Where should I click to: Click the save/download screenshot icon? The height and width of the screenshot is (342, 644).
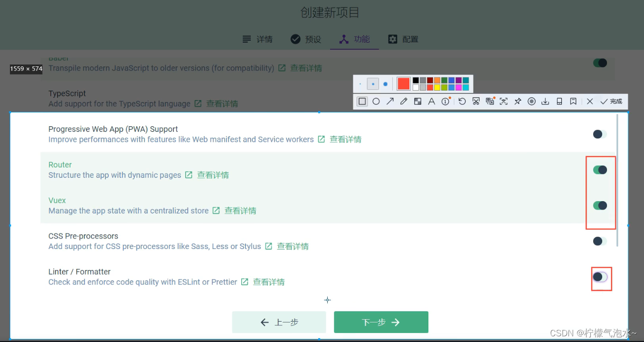point(545,101)
